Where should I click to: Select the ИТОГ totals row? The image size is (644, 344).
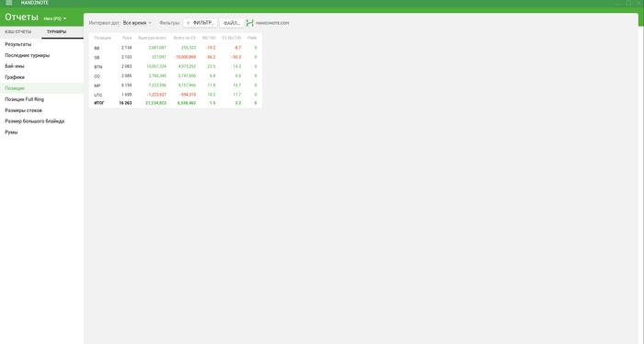[176, 103]
